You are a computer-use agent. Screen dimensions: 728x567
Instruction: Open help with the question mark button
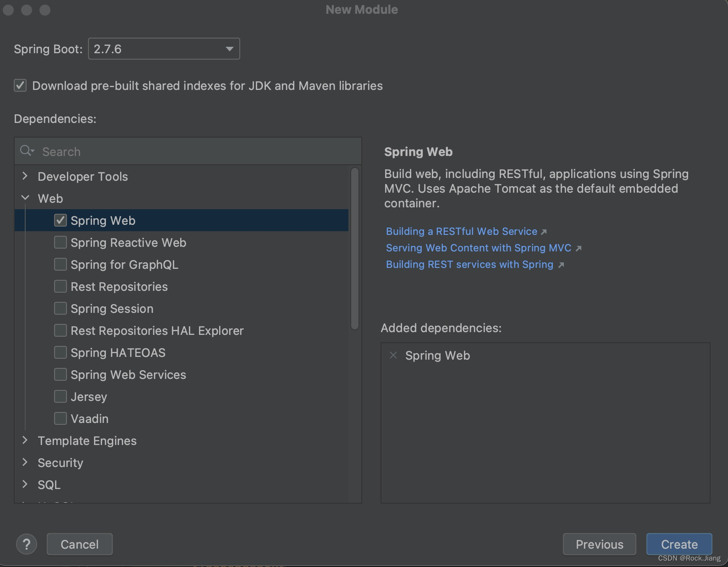click(27, 545)
